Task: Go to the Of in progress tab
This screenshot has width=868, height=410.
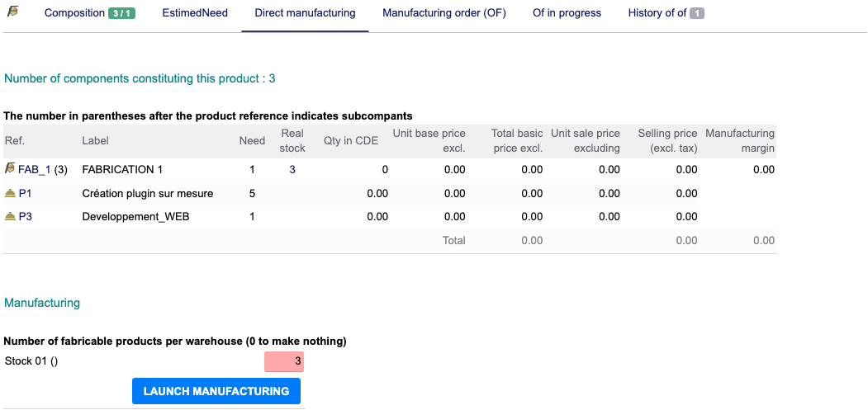Action: pyautogui.click(x=567, y=13)
